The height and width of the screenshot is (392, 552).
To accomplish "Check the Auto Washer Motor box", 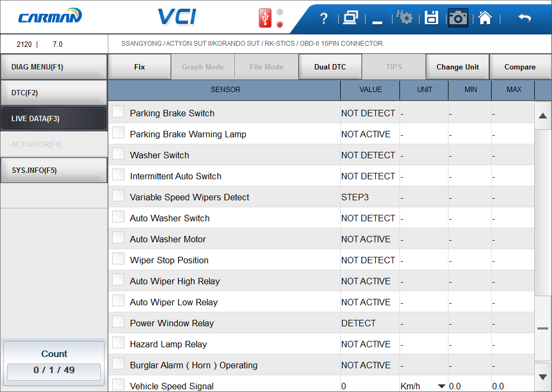I will coord(118,237).
